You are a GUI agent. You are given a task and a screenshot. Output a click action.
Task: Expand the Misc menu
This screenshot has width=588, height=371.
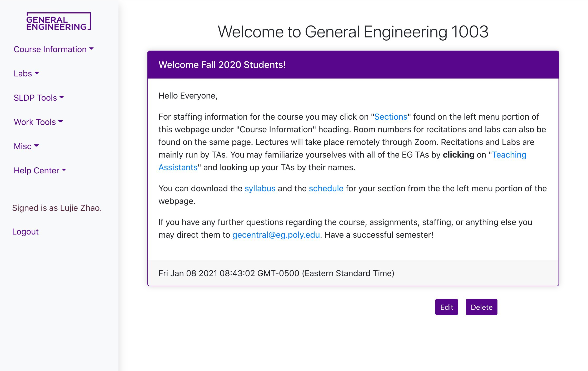pos(26,146)
